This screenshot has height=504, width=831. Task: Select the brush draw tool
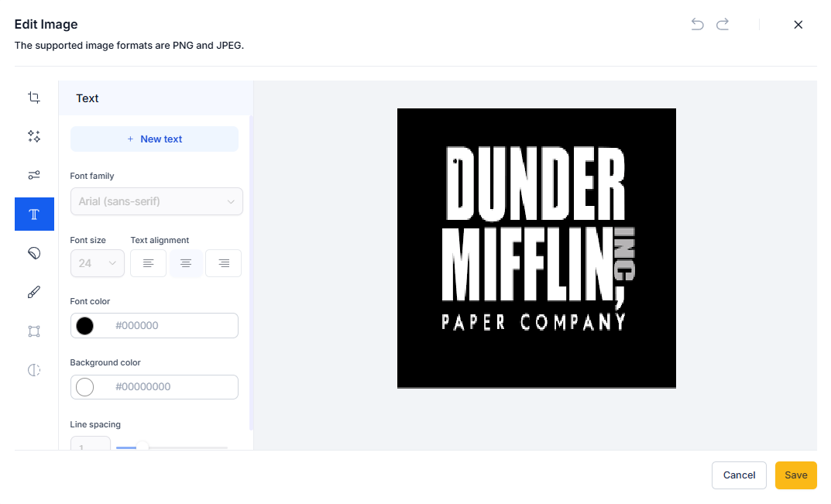click(x=34, y=292)
